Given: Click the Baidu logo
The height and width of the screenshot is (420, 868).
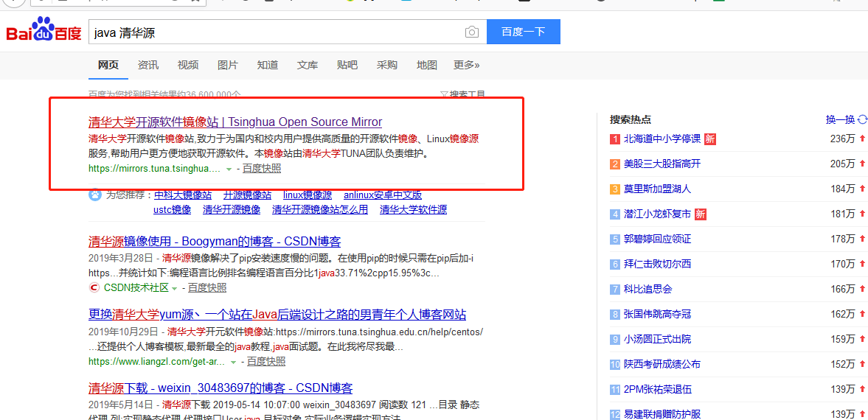Looking at the screenshot, I should 44,31.
